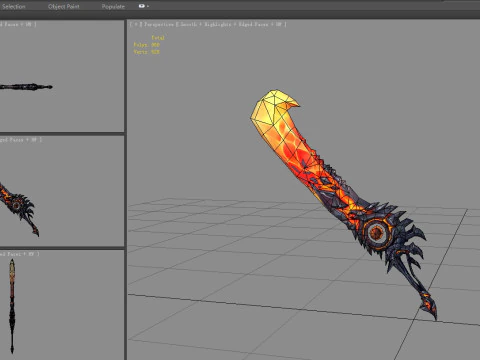The height and width of the screenshot is (360, 480).
Task: Click the vertical sword in the bottom-left viewport
Action: click(x=12, y=306)
